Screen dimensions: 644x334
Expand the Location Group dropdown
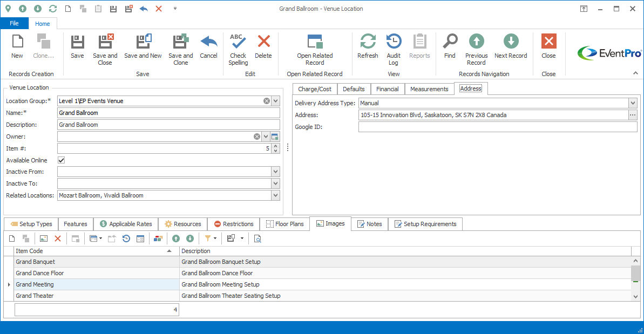(x=276, y=101)
